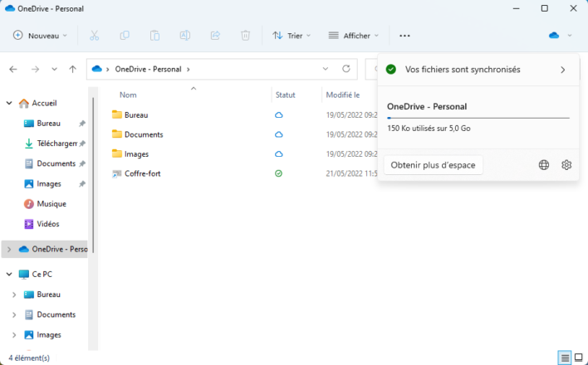Image resolution: width=588 pixels, height=365 pixels.
Task: Click the Rename icon in toolbar
Action: [x=185, y=36]
